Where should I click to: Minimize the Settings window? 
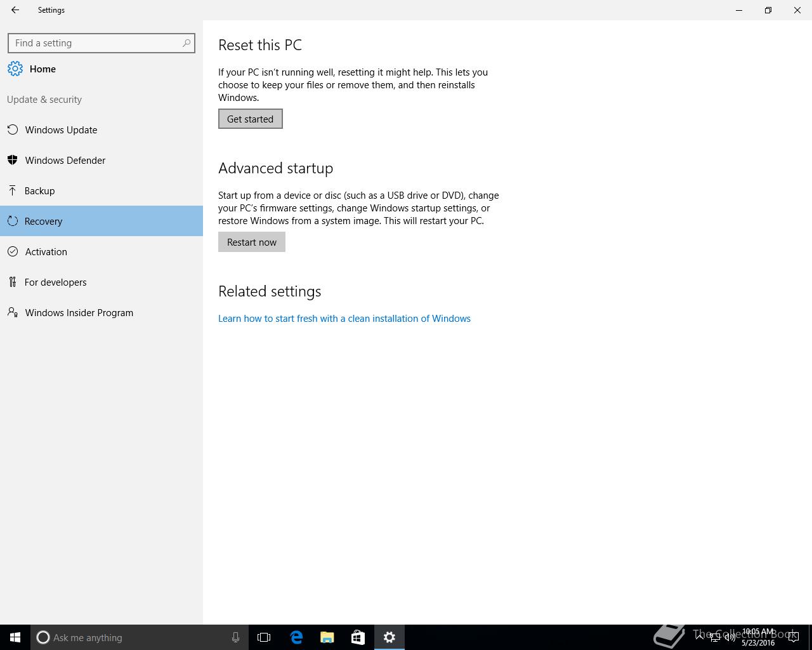pyautogui.click(x=739, y=10)
